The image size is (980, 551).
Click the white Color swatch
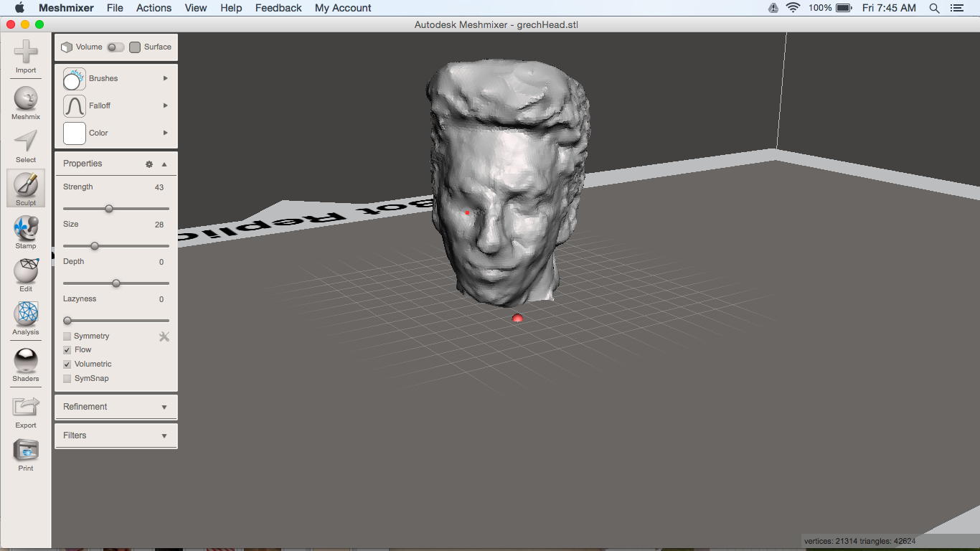pos(75,133)
